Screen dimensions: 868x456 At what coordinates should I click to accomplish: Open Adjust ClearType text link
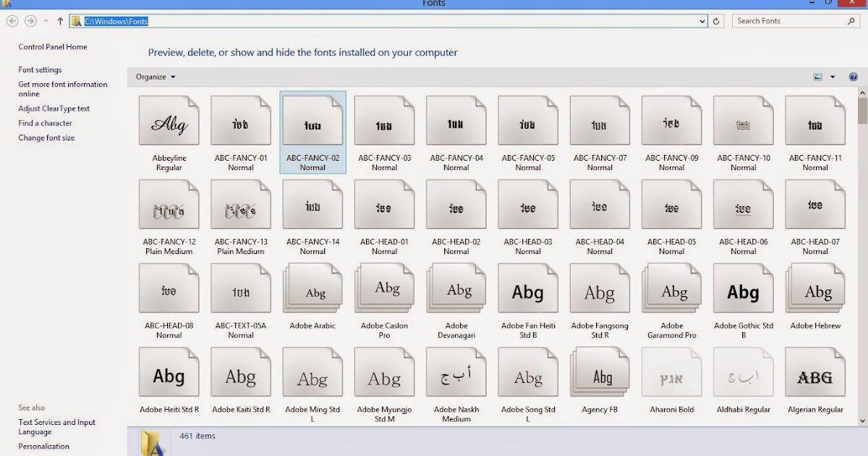(x=54, y=109)
